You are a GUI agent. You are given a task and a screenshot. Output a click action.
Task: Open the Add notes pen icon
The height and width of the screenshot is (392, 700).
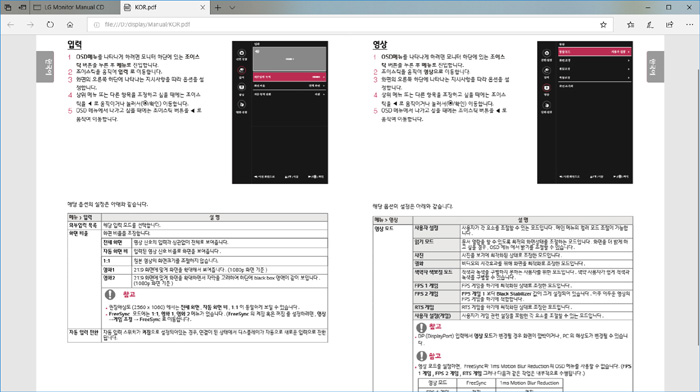tap(650, 25)
